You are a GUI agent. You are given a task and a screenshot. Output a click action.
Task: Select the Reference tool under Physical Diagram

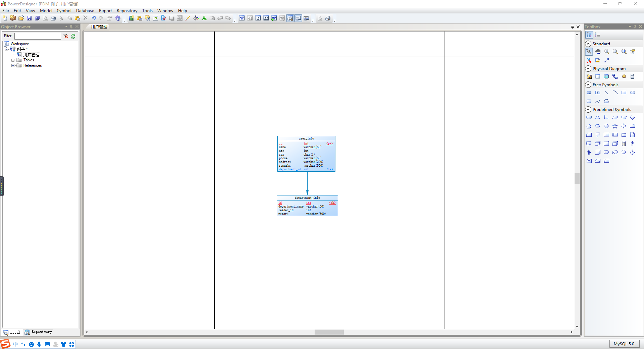coord(615,76)
